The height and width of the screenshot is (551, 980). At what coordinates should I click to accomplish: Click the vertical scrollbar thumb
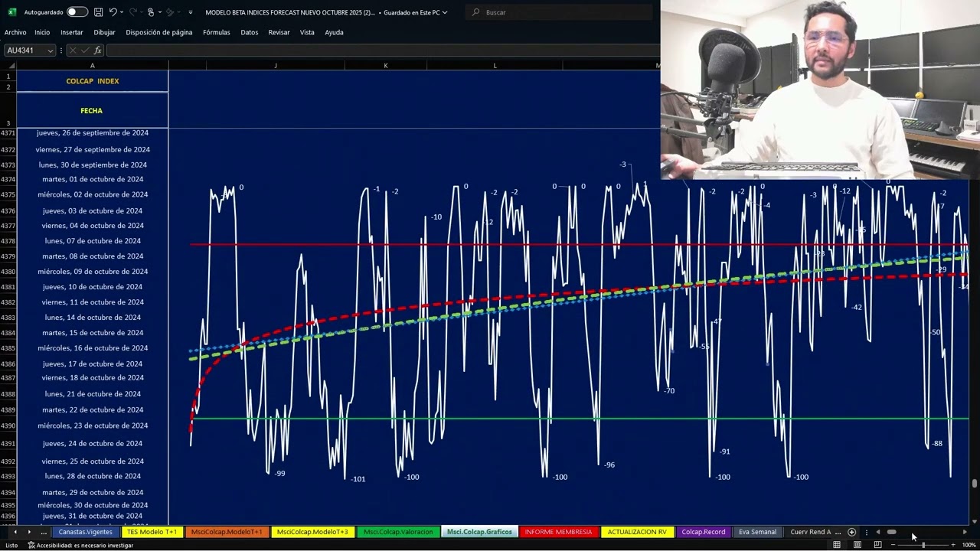(x=974, y=484)
